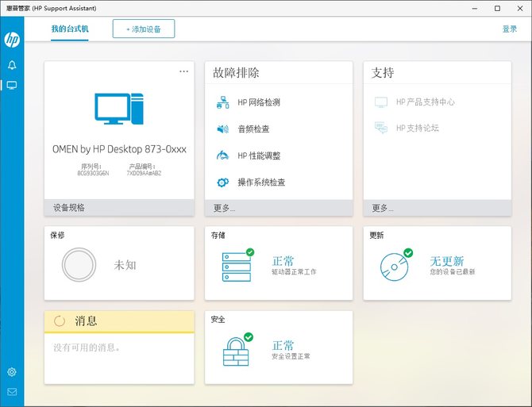Click the 保修 unknown status circle

[x=79, y=265]
